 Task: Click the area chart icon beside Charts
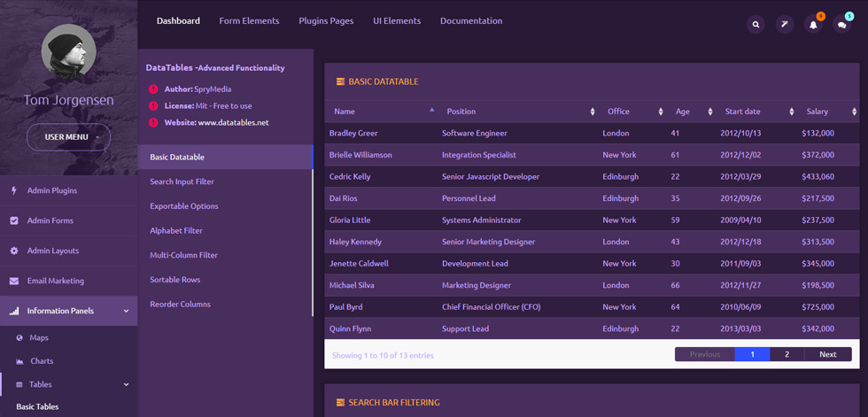click(x=19, y=361)
